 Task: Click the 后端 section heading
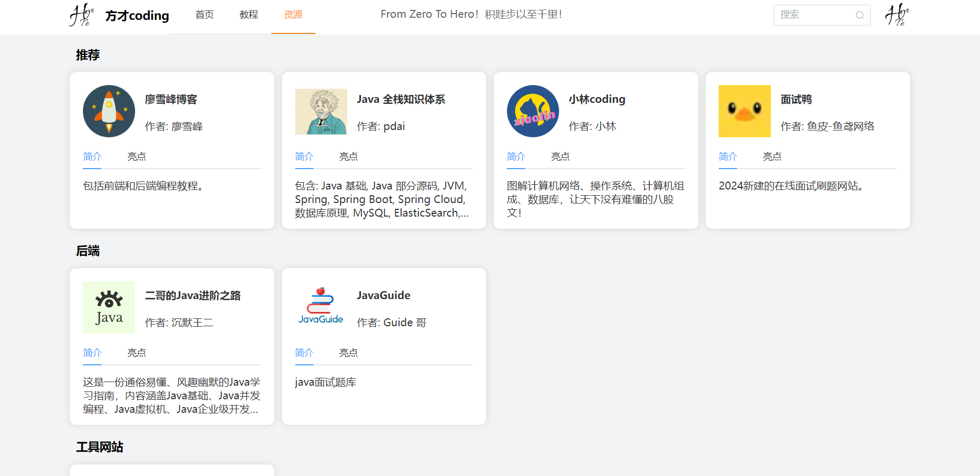[x=88, y=251]
